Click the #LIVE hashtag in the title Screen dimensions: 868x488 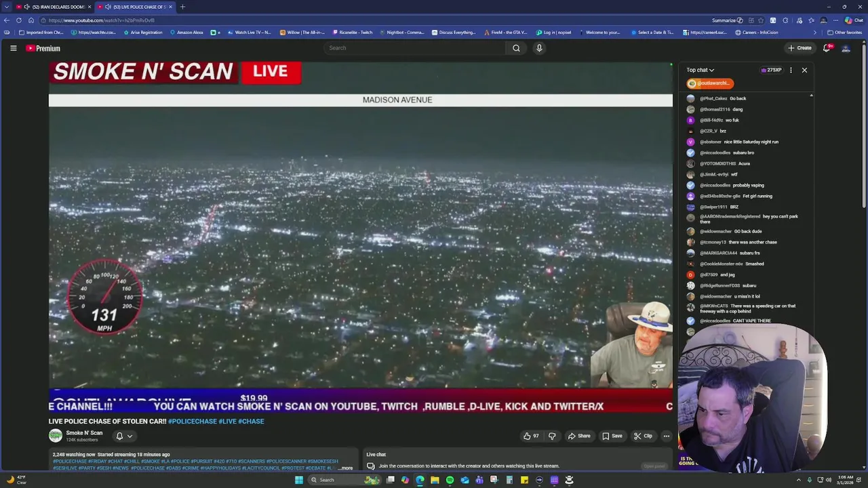point(227,422)
